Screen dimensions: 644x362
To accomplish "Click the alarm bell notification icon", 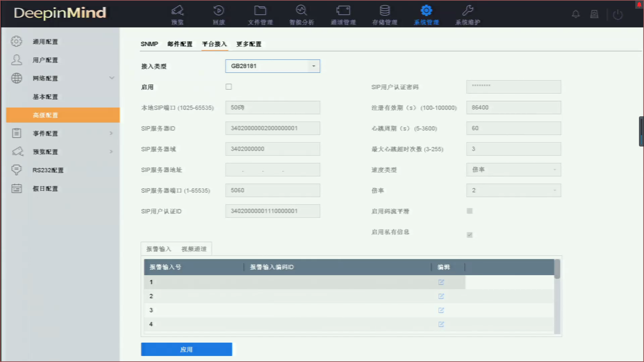I will click(x=576, y=14).
